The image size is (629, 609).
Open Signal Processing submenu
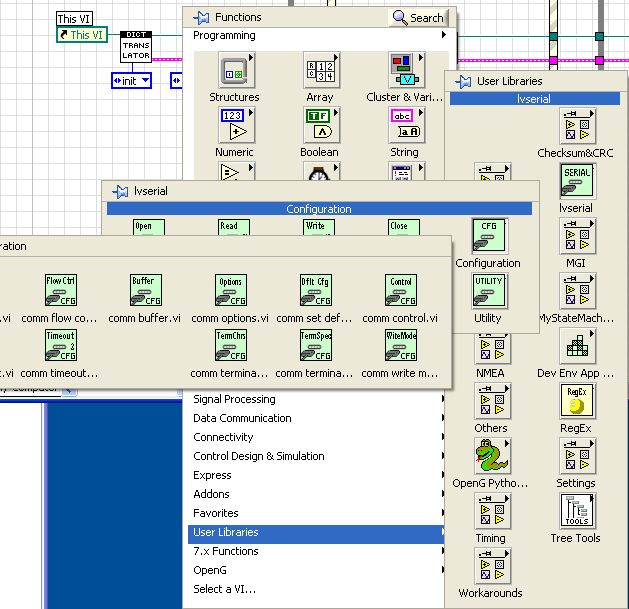(x=317, y=399)
